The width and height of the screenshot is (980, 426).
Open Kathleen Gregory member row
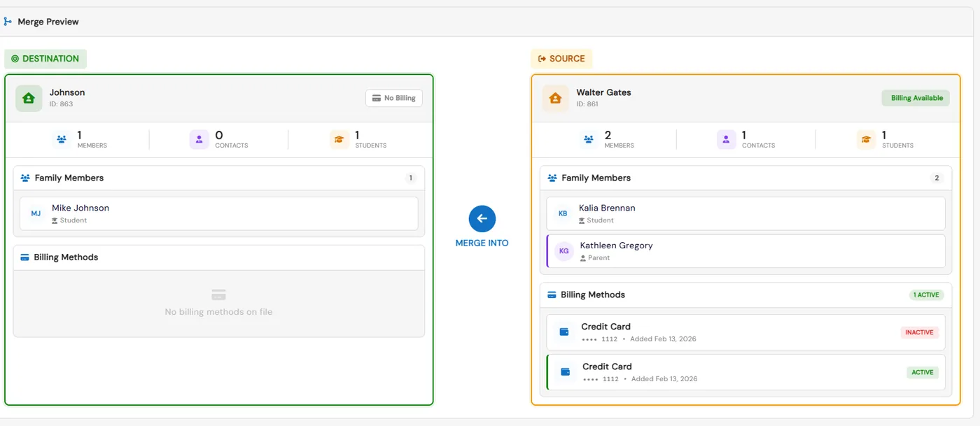(745, 251)
